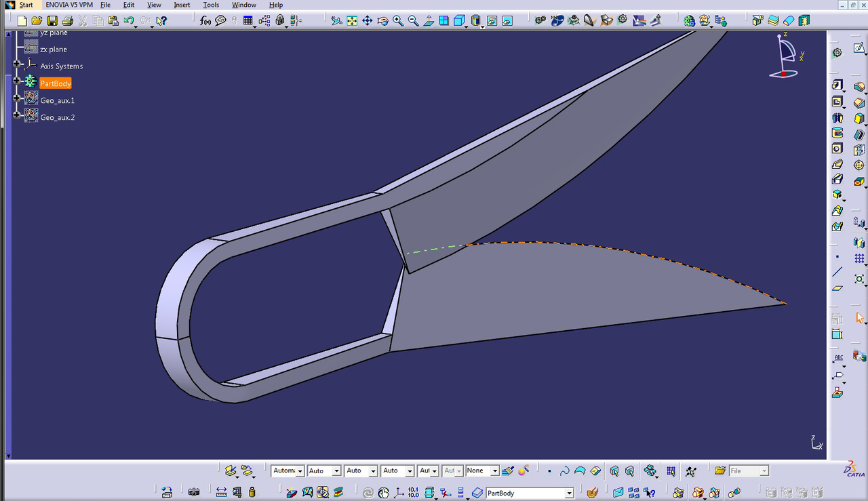This screenshot has width=868, height=501.
Task: Select the Pan view tool
Action: point(367,21)
